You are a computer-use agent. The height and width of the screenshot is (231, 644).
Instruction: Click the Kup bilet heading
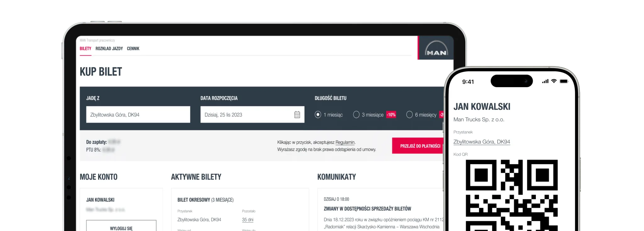pyautogui.click(x=101, y=72)
